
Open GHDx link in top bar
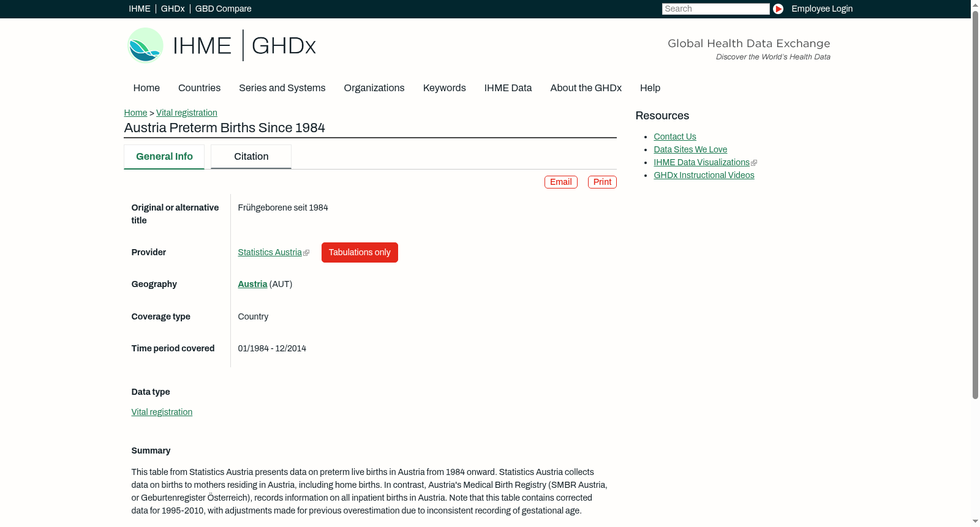click(x=173, y=9)
